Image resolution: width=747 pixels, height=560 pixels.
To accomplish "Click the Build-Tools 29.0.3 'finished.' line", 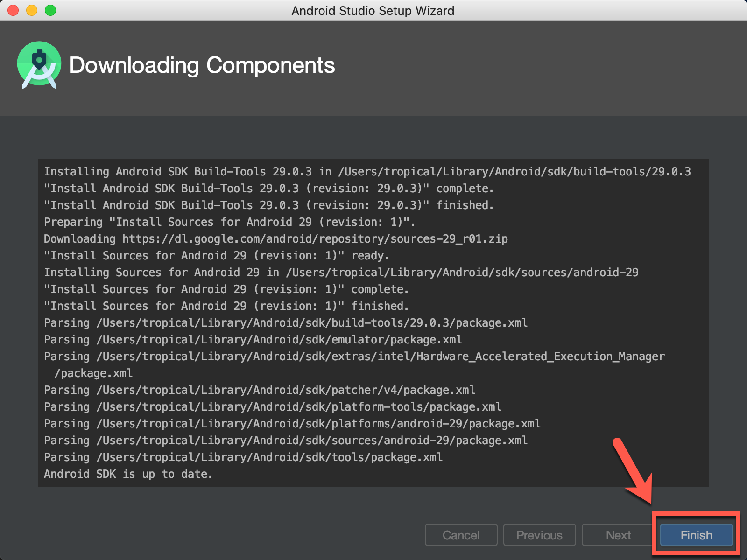I will [x=269, y=205].
